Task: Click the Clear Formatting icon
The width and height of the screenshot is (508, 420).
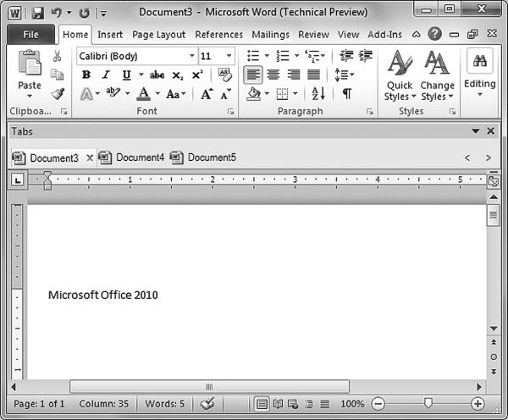Action: 224,75
